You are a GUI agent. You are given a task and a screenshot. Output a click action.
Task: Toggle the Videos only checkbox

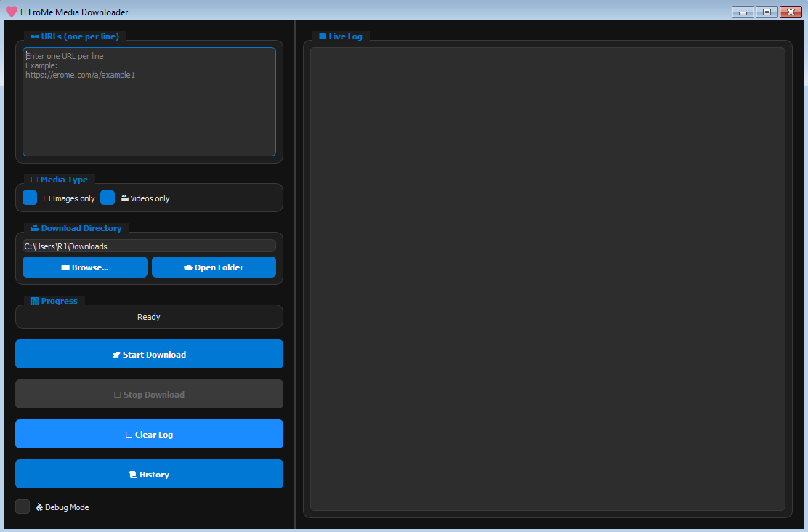click(108, 198)
